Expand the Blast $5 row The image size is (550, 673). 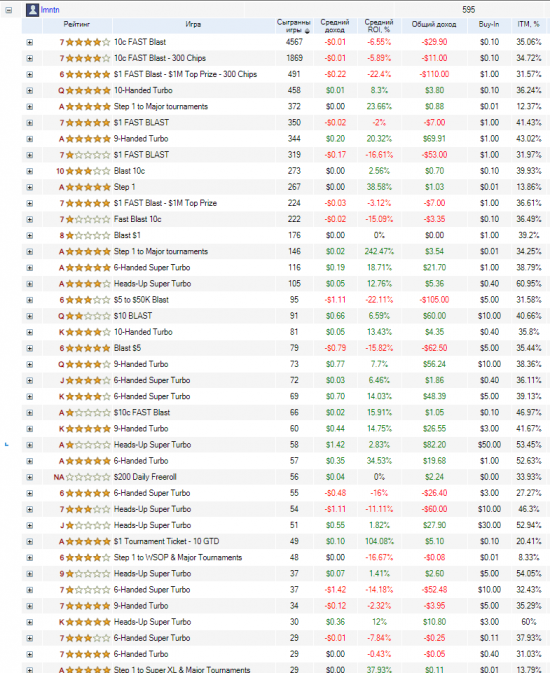tap(30, 349)
